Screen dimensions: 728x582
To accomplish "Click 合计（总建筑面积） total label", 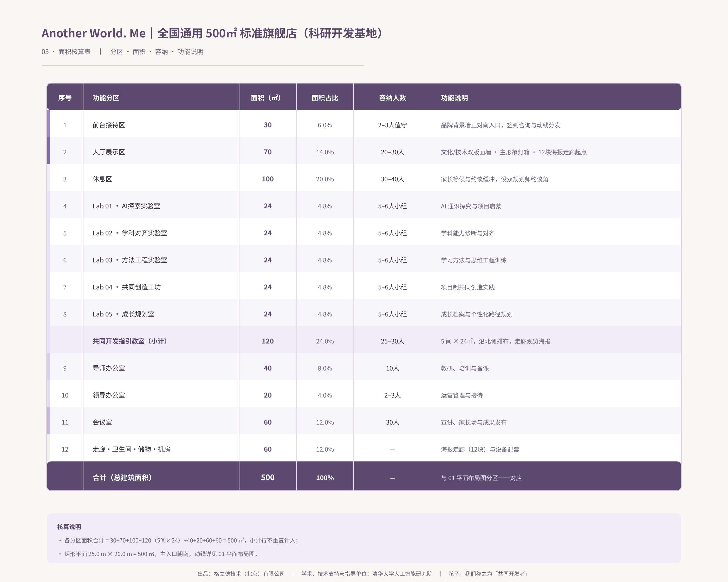I will (x=122, y=477).
